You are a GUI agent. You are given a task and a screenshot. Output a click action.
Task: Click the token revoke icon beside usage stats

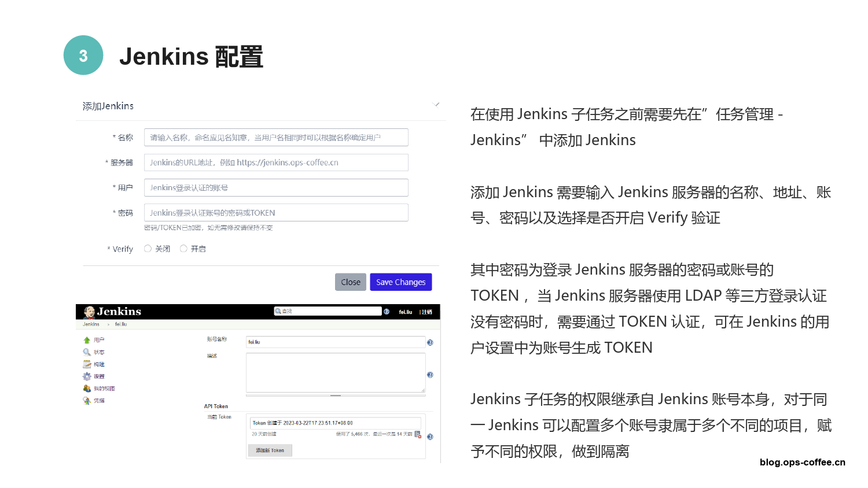click(x=418, y=434)
